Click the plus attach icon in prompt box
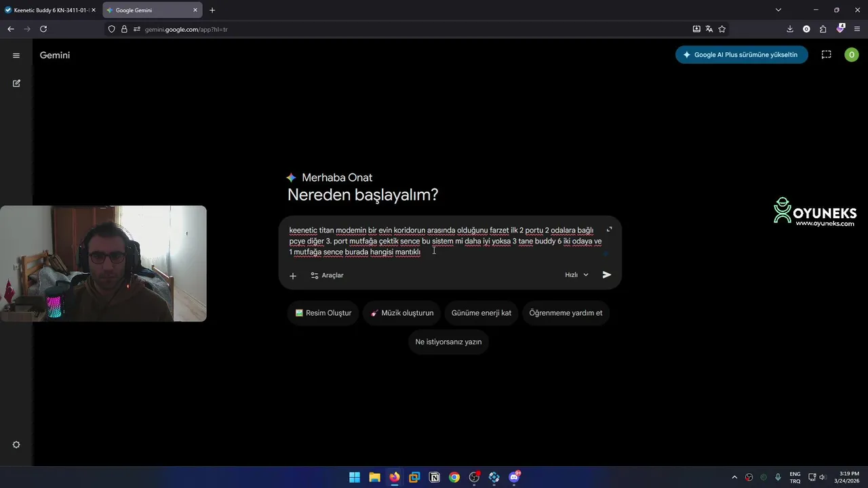 coord(293,276)
